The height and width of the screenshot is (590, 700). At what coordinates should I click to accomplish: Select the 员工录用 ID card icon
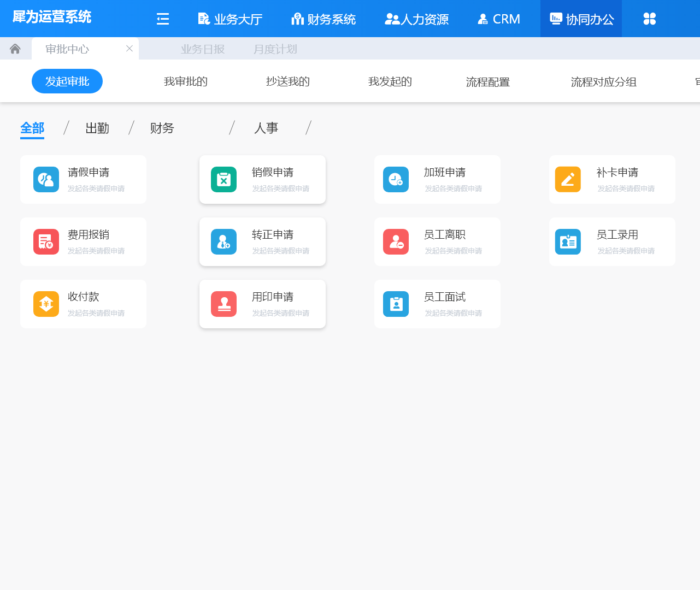click(x=568, y=242)
